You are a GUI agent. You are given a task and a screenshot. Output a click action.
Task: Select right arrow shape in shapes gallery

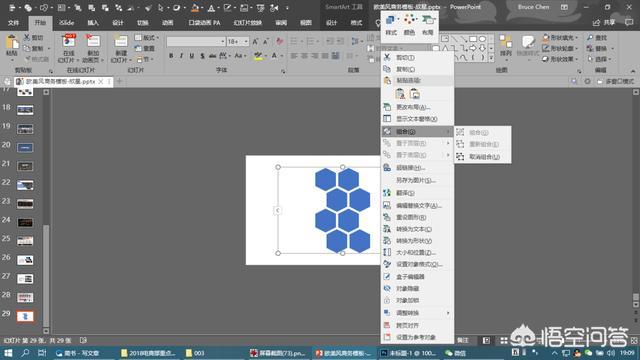pyautogui.click(x=473, y=48)
